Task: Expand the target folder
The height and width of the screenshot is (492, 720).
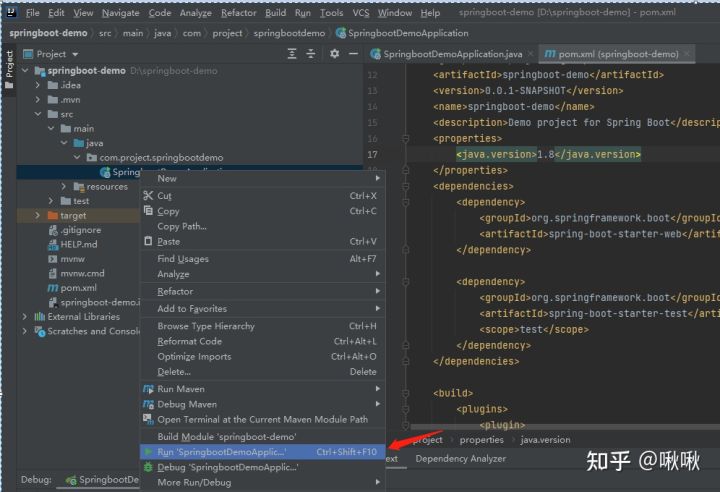Action: pyautogui.click(x=38, y=215)
